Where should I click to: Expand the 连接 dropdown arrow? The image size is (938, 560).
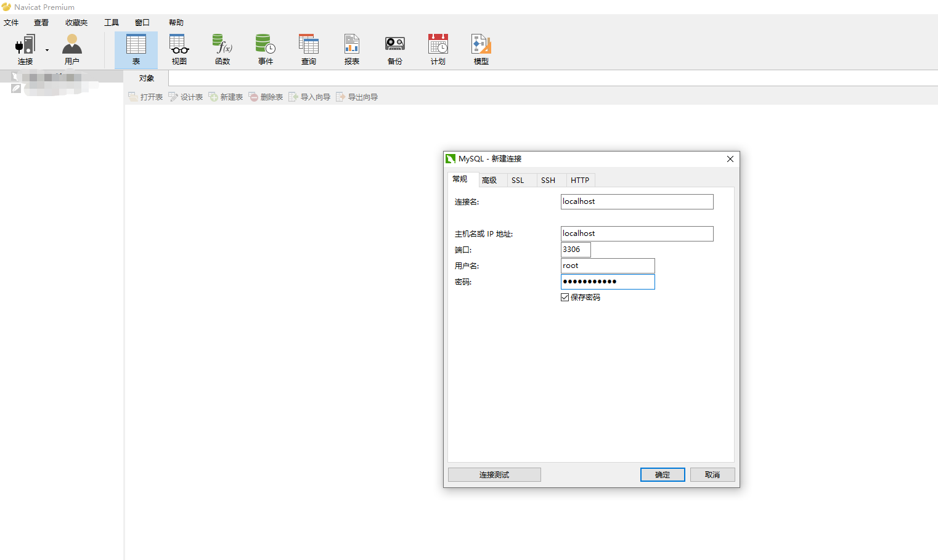(47, 50)
